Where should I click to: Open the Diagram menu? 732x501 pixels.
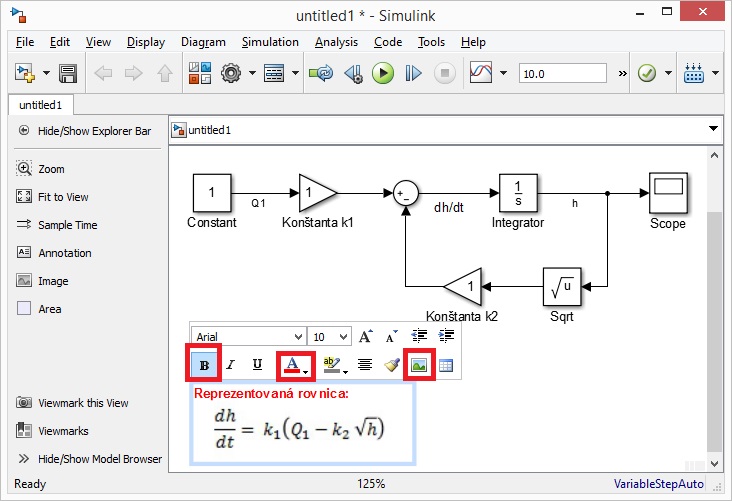point(203,42)
